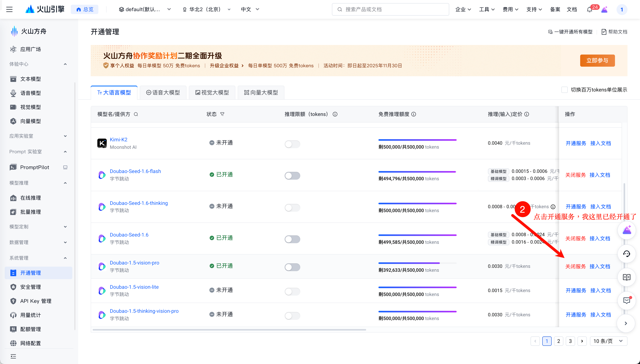Open the floating book documentation icon
The width and height of the screenshot is (640, 364).
(626, 277)
